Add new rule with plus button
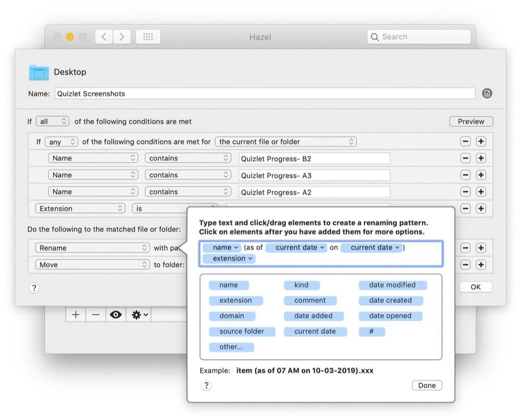Image resolution: width=521 pixels, height=420 pixels. [76, 314]
